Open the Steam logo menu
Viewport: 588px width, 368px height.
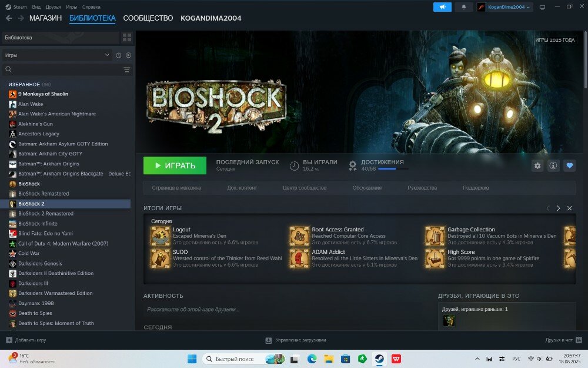[16, 7]
